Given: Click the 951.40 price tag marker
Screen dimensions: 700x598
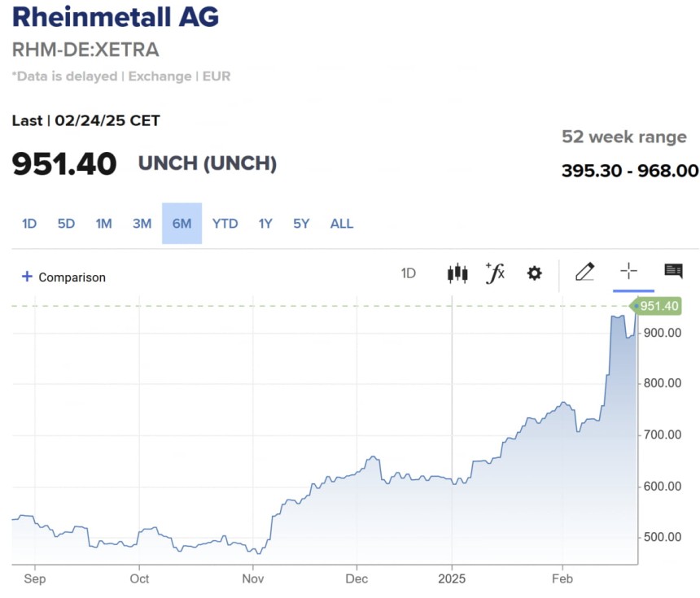Looking at the screenshot, I should (658, 307).
